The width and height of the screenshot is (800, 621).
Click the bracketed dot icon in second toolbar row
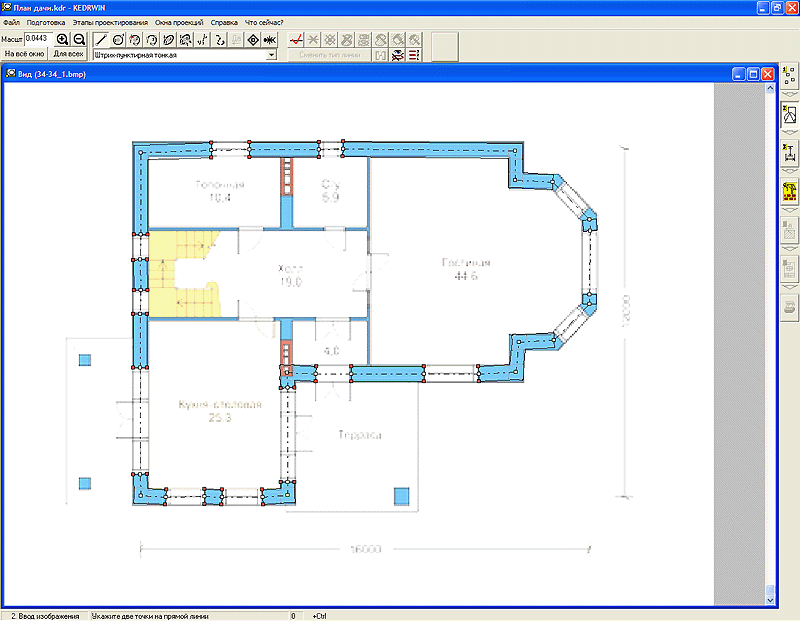381,55
